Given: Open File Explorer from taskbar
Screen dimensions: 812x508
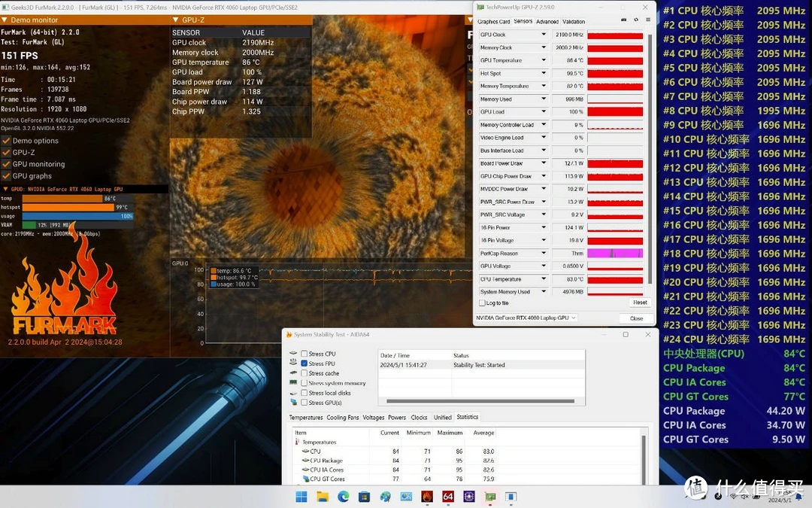Looking at the screenshot, I should [x=323, y=497].
